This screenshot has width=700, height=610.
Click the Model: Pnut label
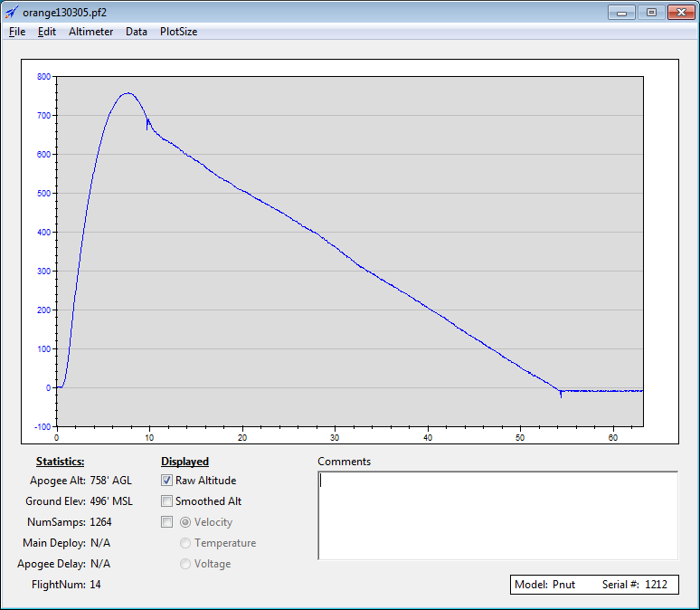544,585
